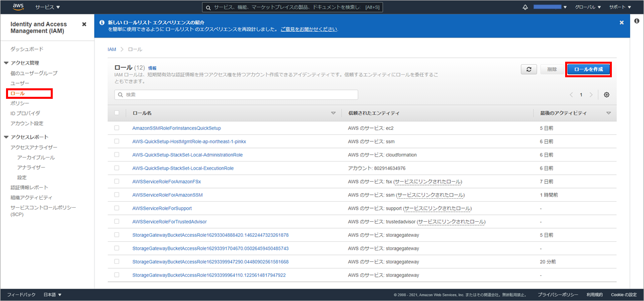The height and width of the screenshot is (301, 644).
Task: Sort by 最後のアクティビティ column arrow
Action: [608, 113]
